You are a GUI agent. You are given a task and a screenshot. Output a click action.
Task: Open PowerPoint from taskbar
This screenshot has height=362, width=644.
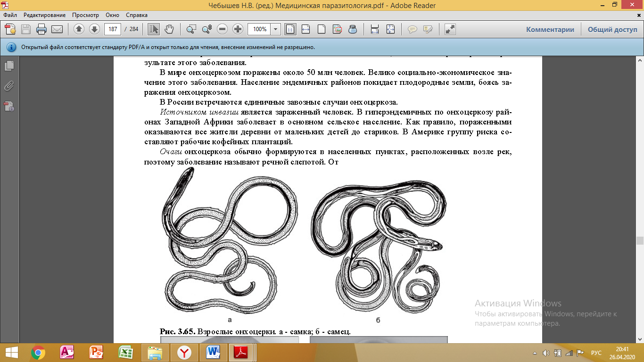tap(96, 352)
